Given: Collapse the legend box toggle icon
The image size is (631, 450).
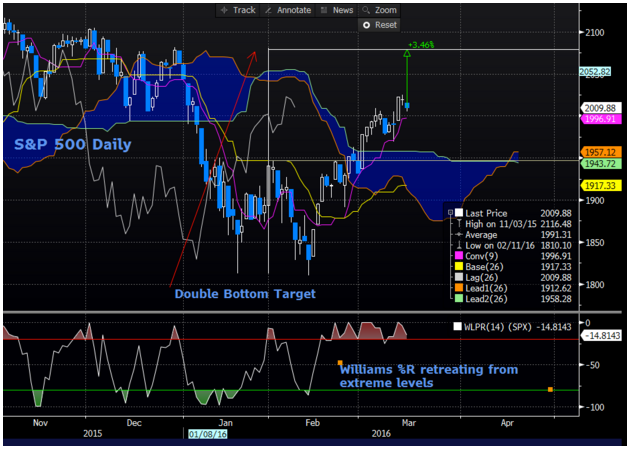Looking at the screenshot, I should click(x=450, y=213).
